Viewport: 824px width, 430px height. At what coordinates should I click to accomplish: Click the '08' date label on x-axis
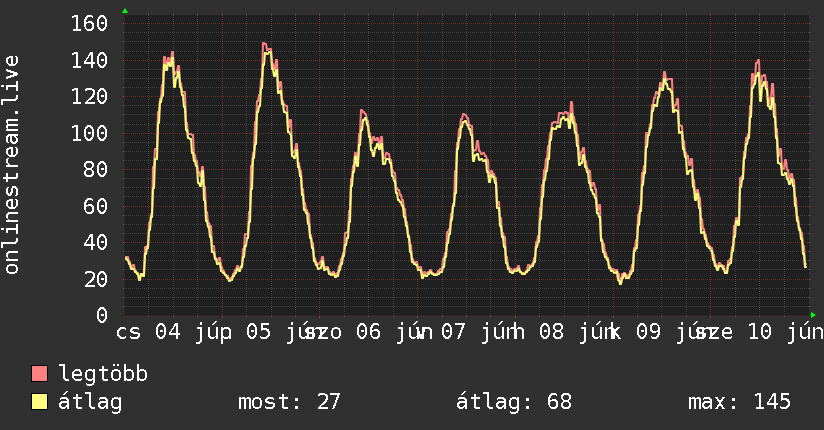pos(551,332)
